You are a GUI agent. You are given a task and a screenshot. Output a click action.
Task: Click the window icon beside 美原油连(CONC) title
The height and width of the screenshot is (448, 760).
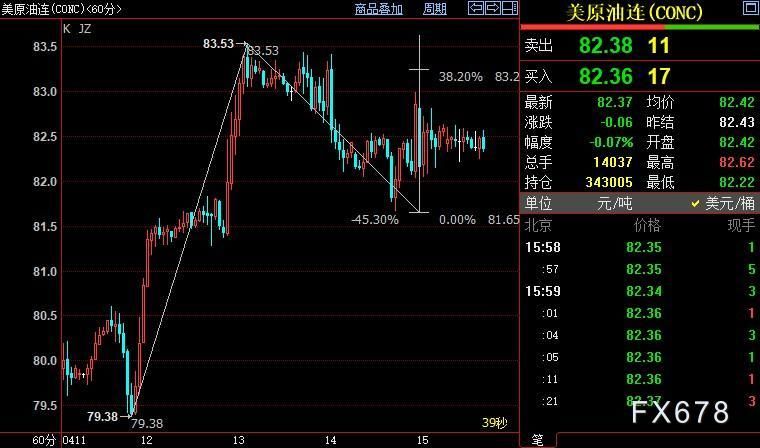pyautogui.click(x=751, y=8)
